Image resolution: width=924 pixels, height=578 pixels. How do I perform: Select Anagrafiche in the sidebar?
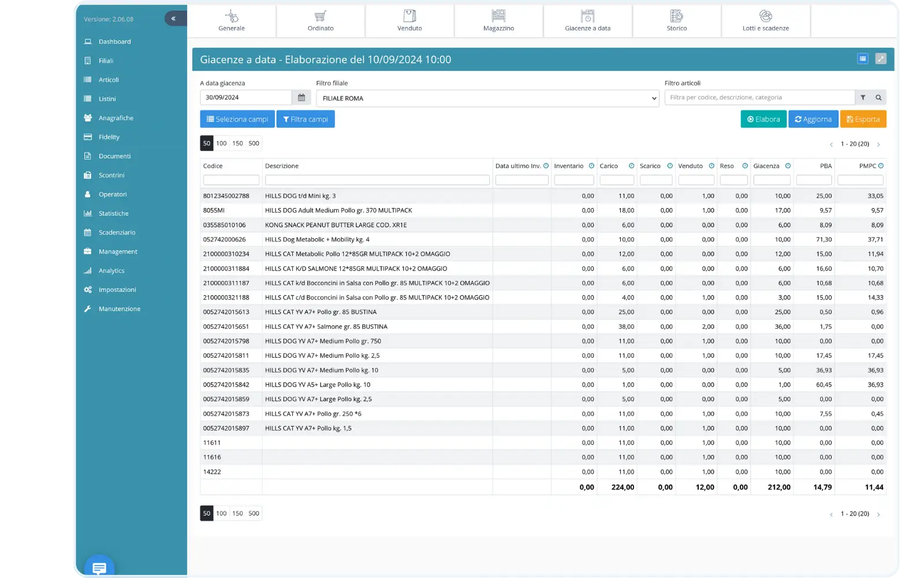pos(115,118)
